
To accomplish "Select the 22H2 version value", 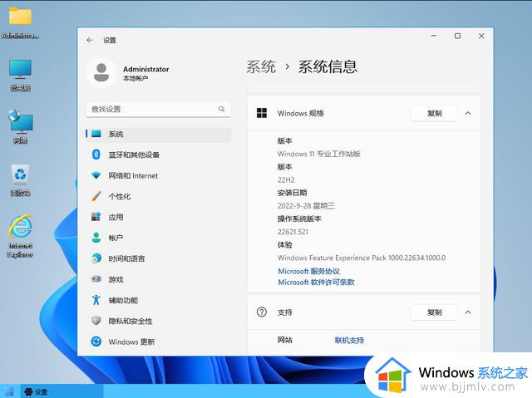I will click(x=286, y=179).
